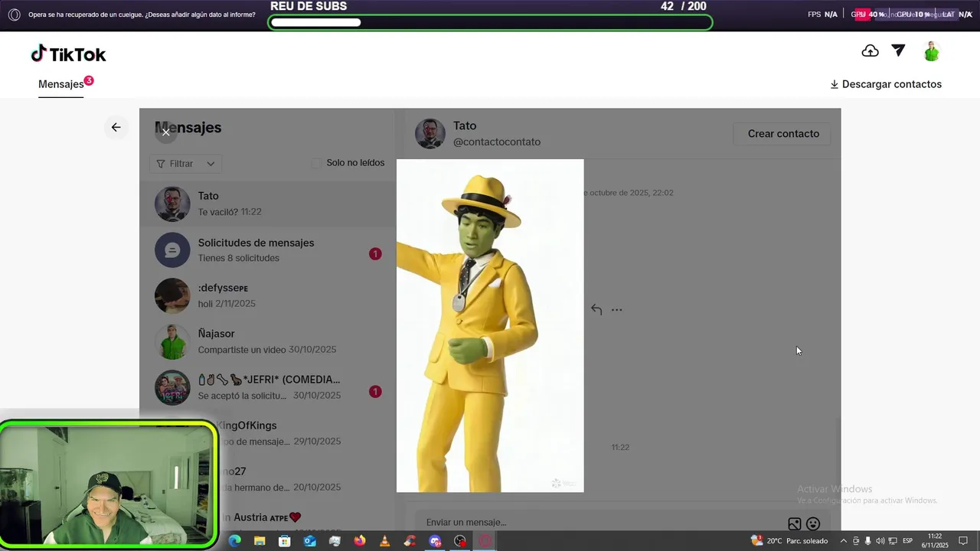The image size is (980, 551).
Task: Click Descargar contactos link
Action: 886,84
